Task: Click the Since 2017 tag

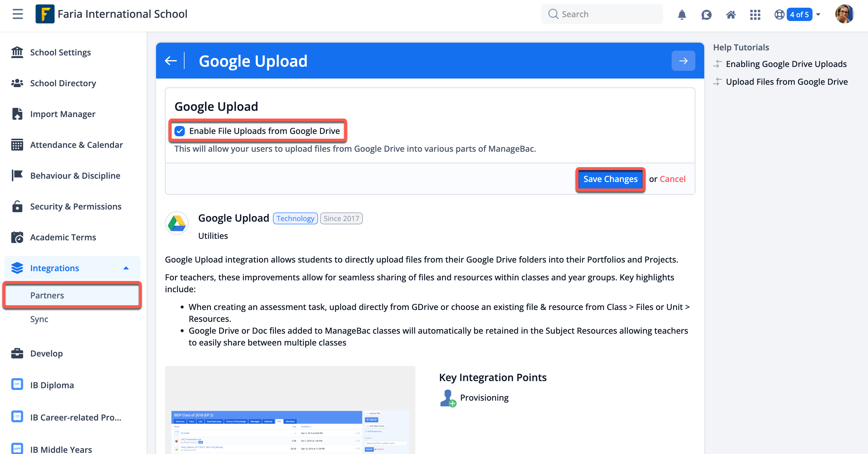Action: [x=341, y=218]
